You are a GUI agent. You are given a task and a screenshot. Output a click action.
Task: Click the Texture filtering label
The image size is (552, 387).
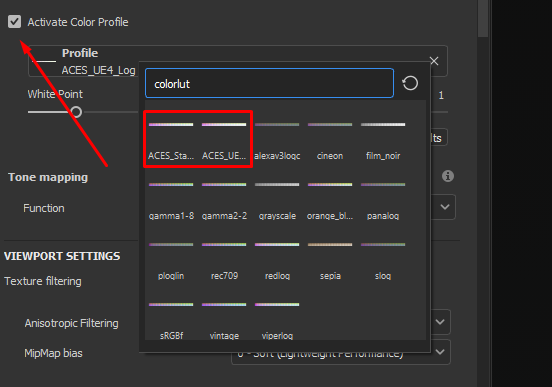point(43,281)
